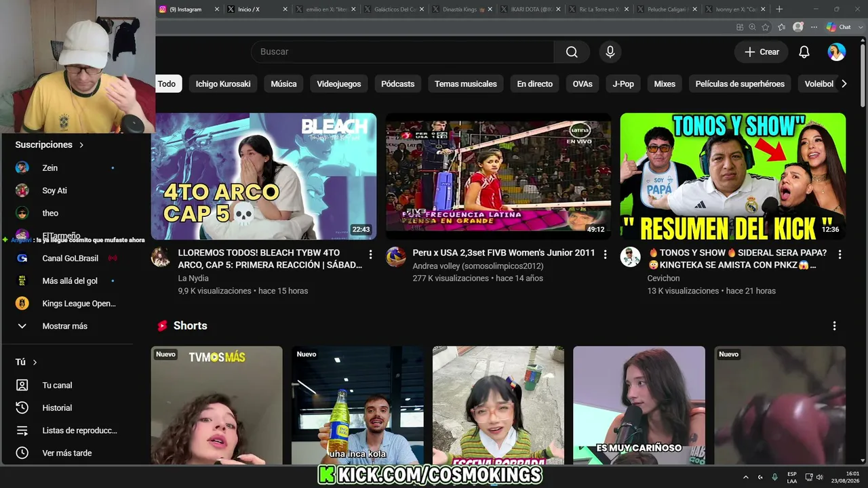Open the Resumen del Kick thumbnail
868x488 pixels.
pos(733,176)
